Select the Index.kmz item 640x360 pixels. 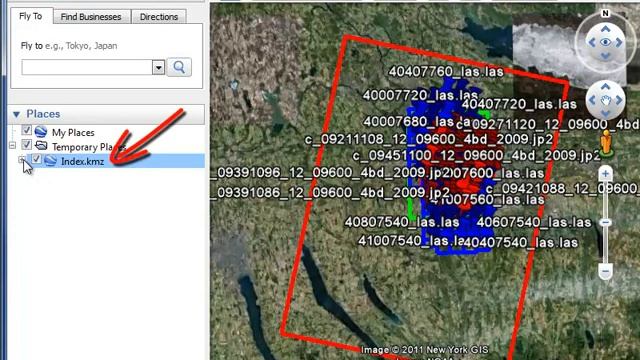click(82, 162)
